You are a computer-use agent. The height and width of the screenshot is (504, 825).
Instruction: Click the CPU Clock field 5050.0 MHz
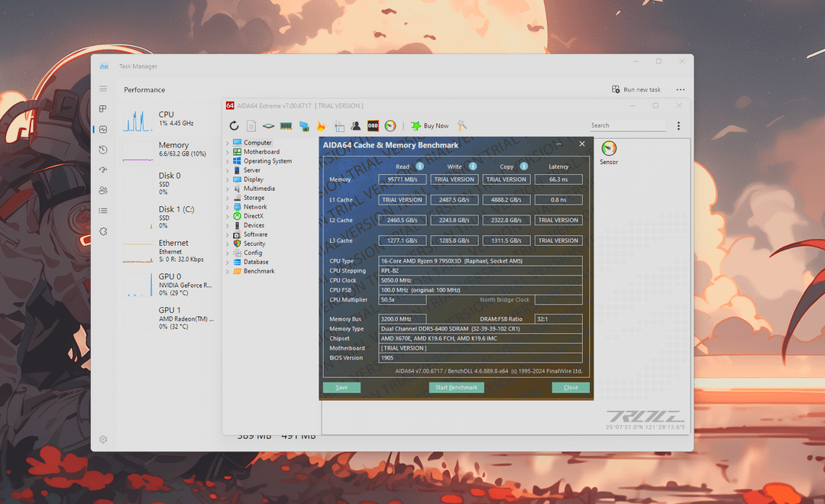(480, 280)
